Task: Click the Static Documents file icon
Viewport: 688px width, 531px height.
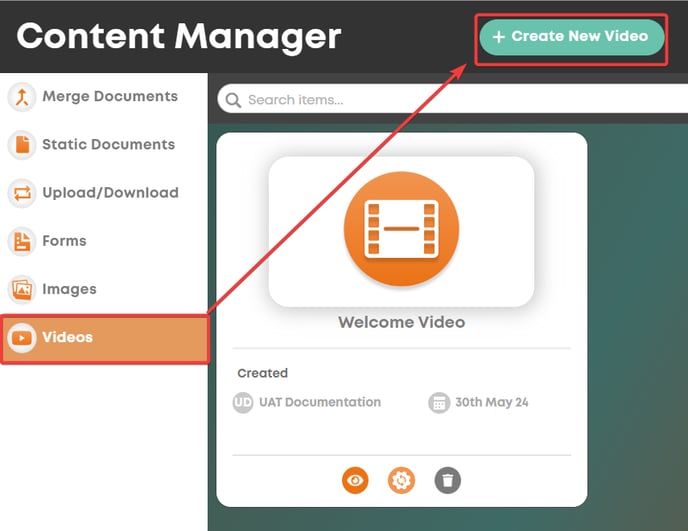Action: point(22,145)
